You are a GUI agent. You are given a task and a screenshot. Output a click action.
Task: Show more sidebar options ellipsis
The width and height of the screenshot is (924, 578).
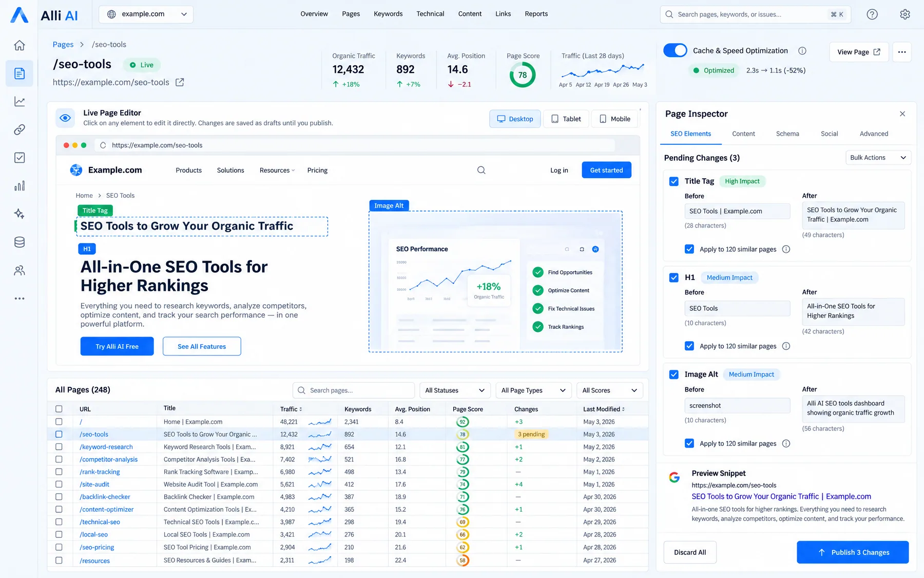20,299
